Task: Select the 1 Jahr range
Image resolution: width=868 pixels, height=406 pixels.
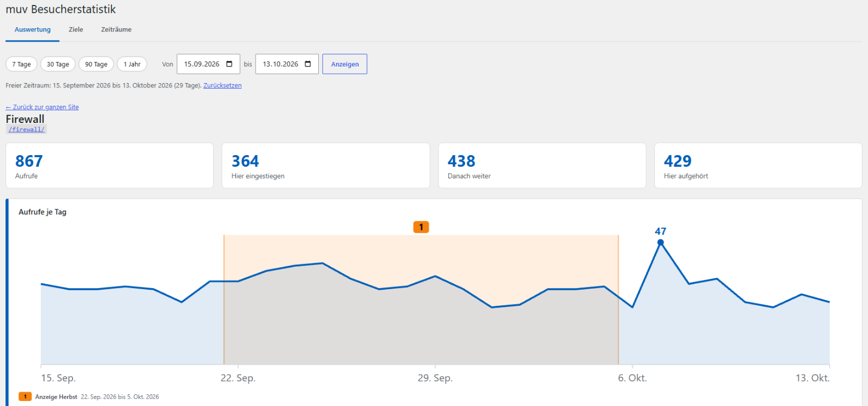Action: click(x=132, y=64)
